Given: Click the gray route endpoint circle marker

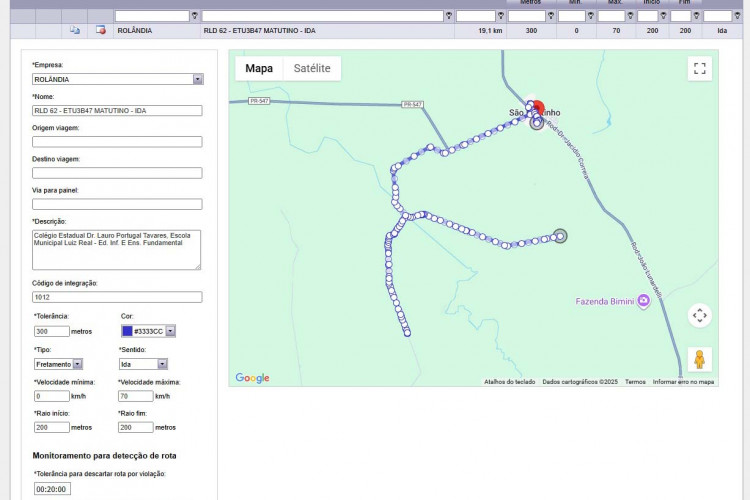Looking at the screenshot, I should pyautogui.click(x=560, y=236).
